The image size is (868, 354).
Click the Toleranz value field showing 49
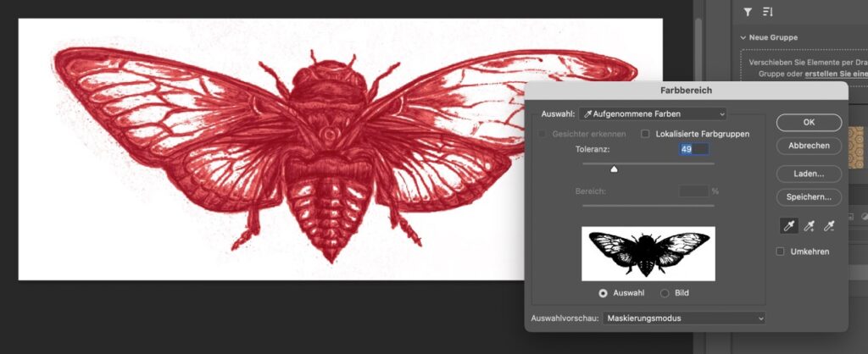pos(693,149)
